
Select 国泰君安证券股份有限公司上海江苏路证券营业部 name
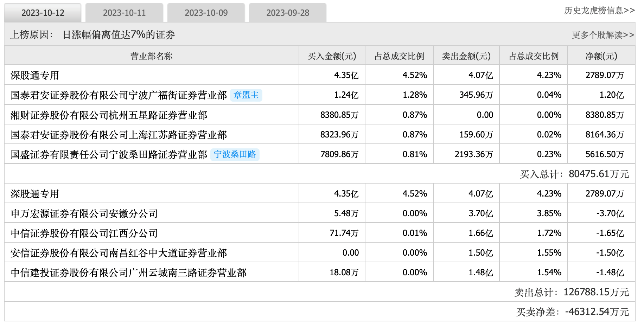[x=119, y=135]
